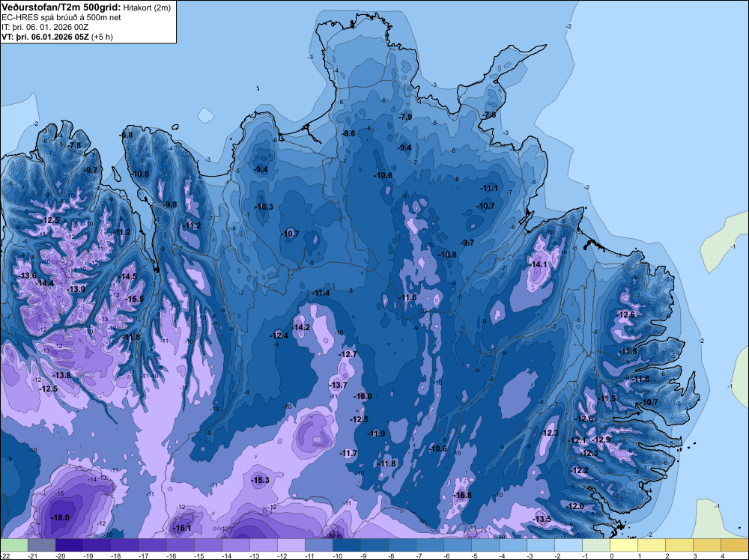
Task: Click the -18.0 temperature value on the map
Action: [60, 517]
